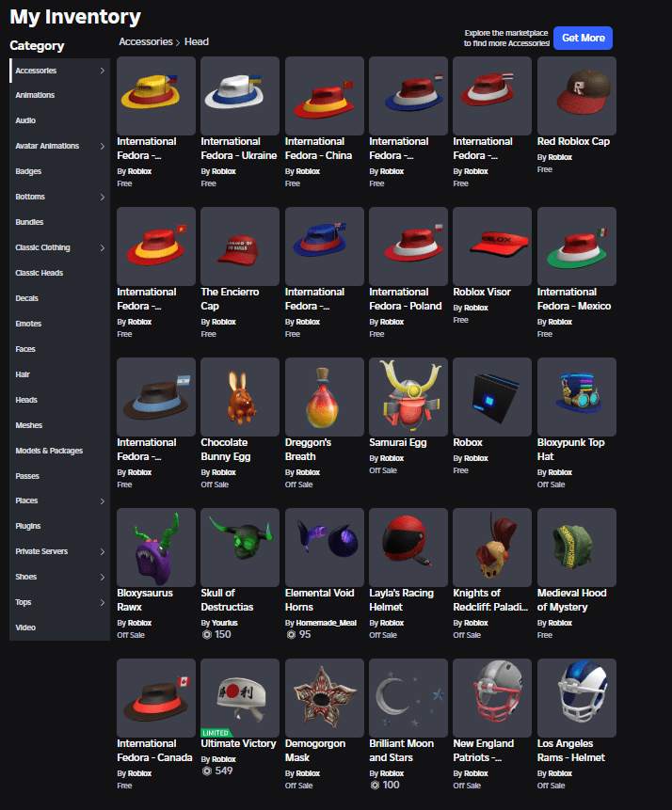
Task: Select the Medieval Hood of Mystery image
Action: point(576,548)
